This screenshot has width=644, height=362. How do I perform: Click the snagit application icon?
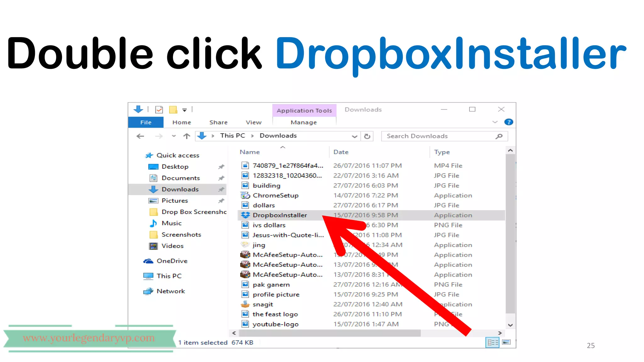tap(245, 304)
